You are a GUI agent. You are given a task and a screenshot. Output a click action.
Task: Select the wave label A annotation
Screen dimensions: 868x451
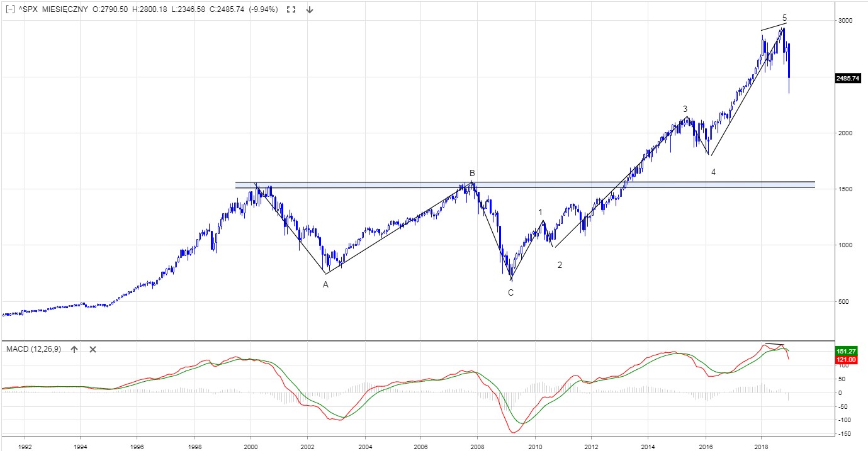325,285
